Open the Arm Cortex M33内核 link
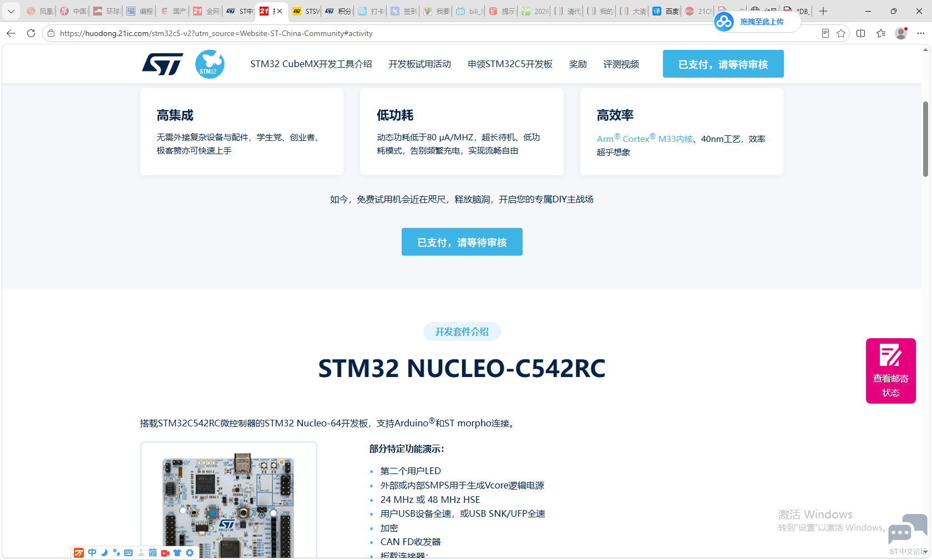932x560 pixels. 645,139
